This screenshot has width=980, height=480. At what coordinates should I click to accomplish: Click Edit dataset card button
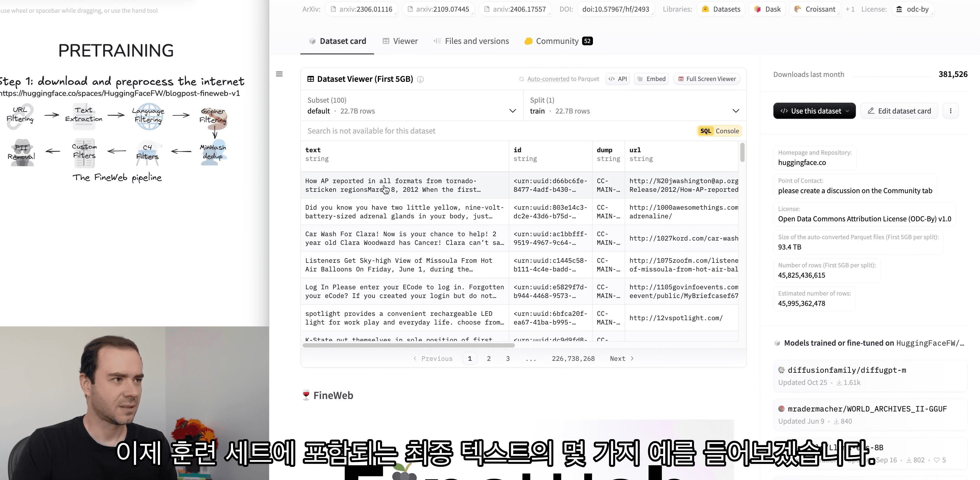point(899,111)
